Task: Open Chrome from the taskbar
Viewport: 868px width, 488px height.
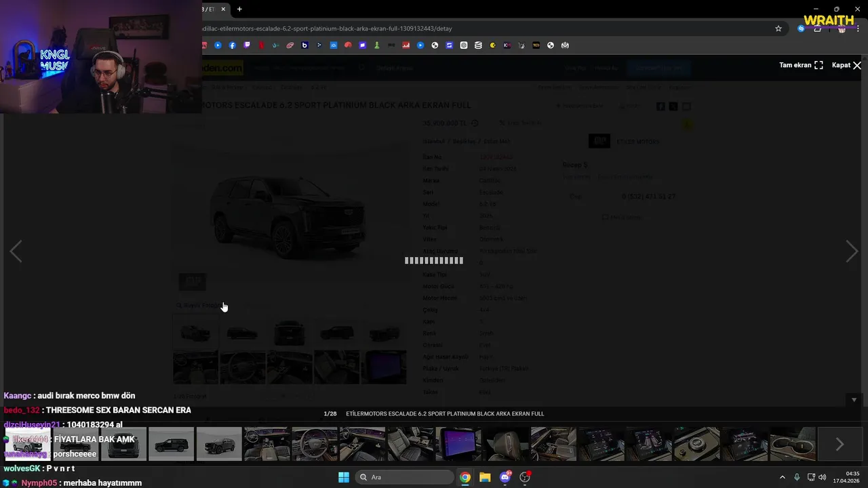Action: click(x=465, y=477)
